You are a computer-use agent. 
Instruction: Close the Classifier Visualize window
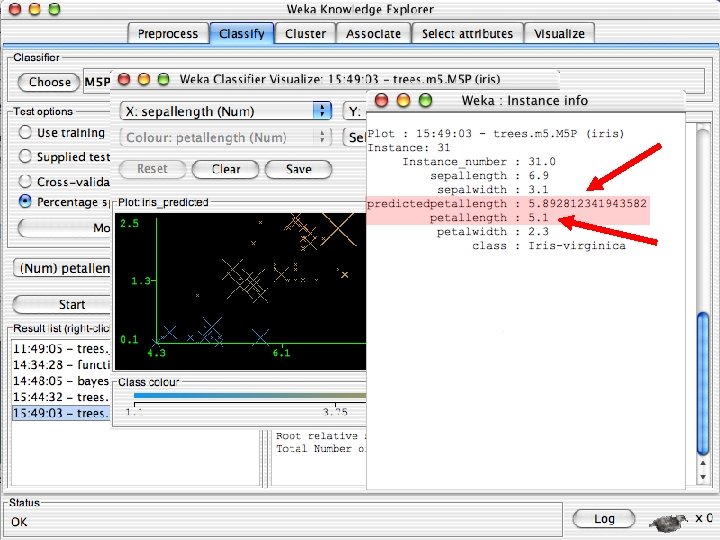pyautogui.click(x=124, y=79)
